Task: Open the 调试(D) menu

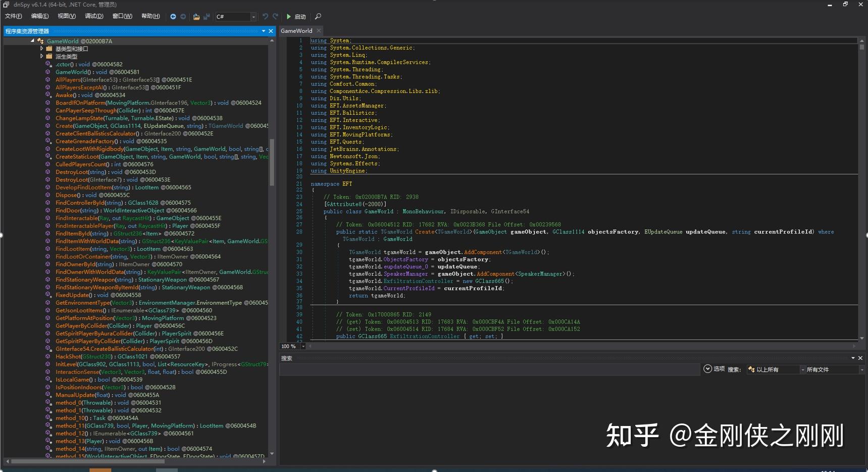Action: (x=94, y=16)
